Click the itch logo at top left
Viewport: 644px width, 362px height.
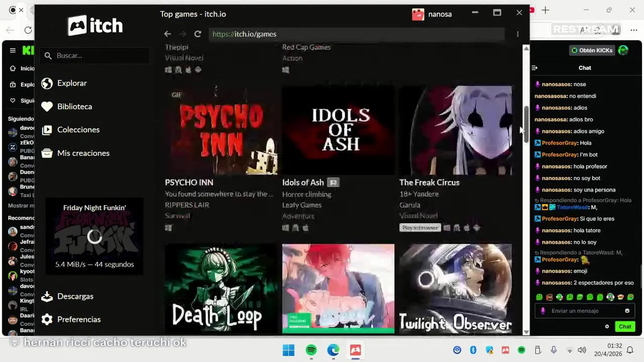click(x=95, y=25)
